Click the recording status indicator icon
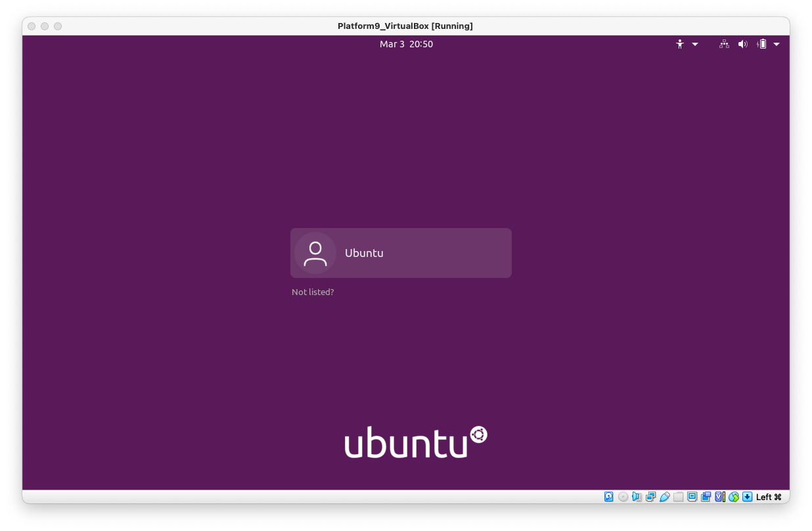The image size is (812, 531). 706,497
